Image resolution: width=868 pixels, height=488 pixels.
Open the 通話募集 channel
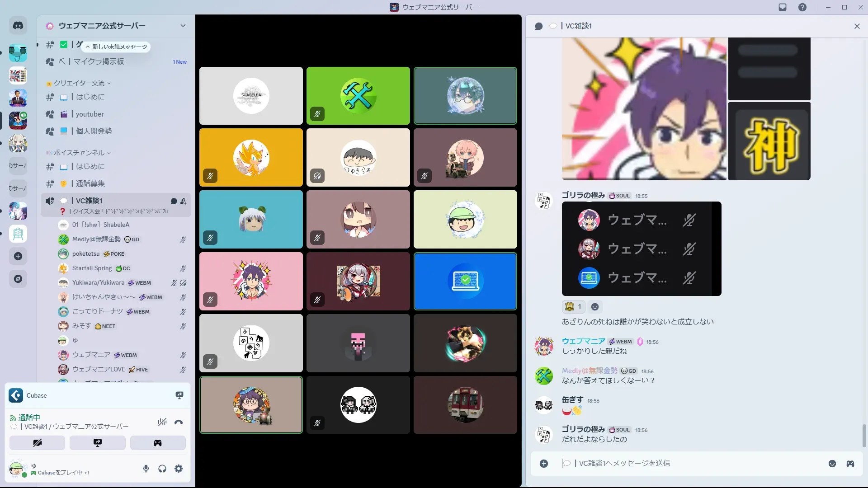coord(90,183)
